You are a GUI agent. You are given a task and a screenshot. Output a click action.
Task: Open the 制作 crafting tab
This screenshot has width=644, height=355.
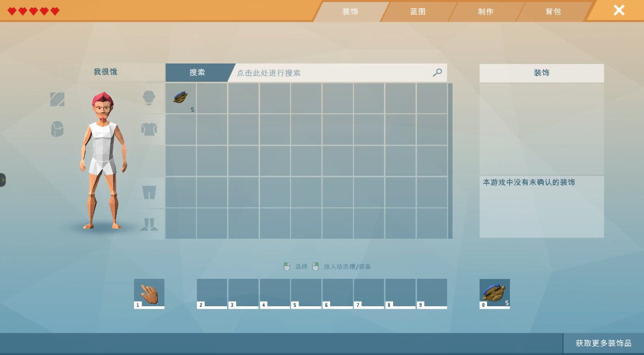coord(486,12)
